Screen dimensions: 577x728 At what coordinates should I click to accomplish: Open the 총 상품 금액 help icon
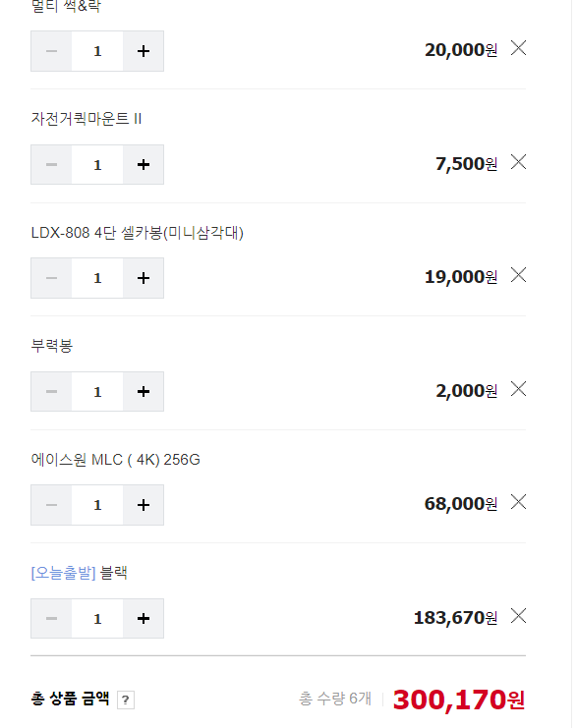click(126, 700)
